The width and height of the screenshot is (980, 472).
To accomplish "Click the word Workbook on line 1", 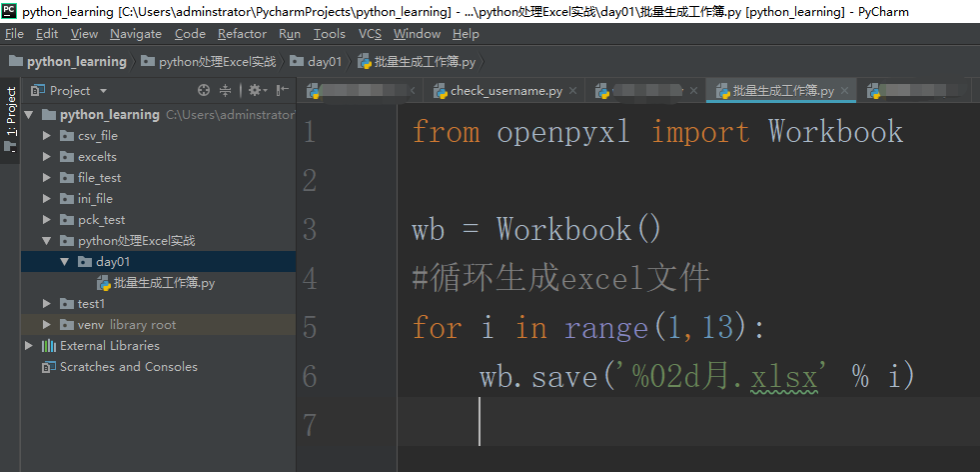I will [x=835, y=132].
